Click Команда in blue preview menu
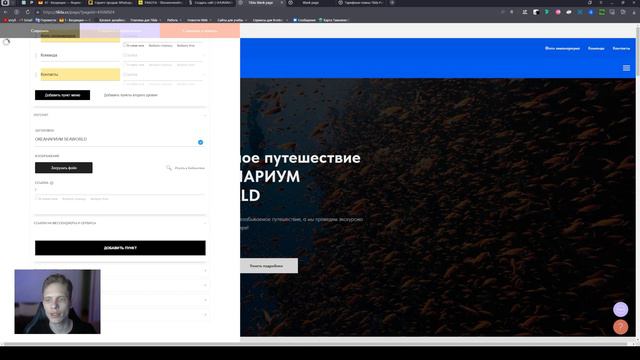This screenshot has height=360, width=640. coord(596,48)
